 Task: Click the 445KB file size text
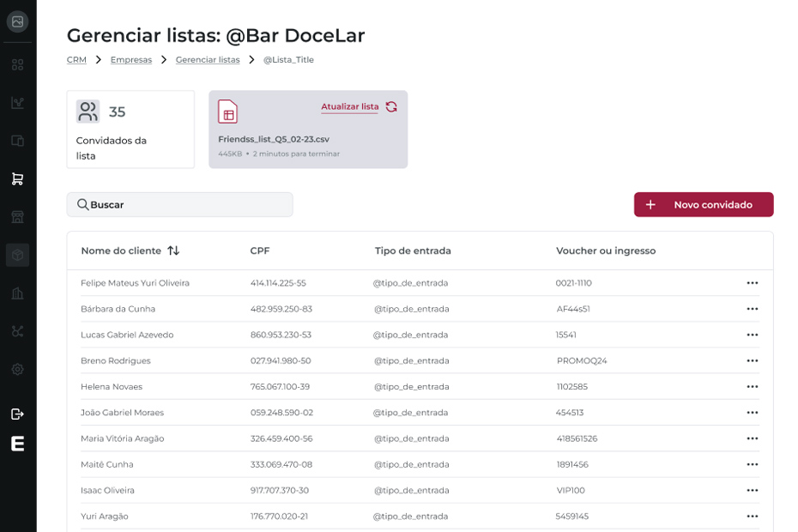(230, 154)
